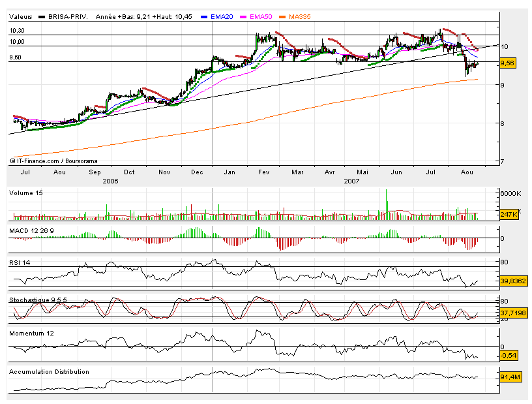Image resolution: width=532 pixels, height=404 pixels.
Task: Click the 10,30 resistance level label
Action: [x=17, y=31]
